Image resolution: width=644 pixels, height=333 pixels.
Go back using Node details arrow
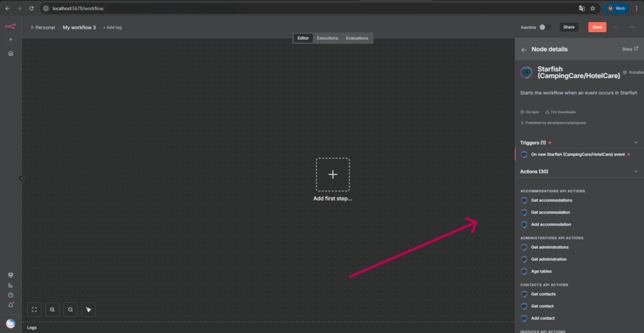524,49
